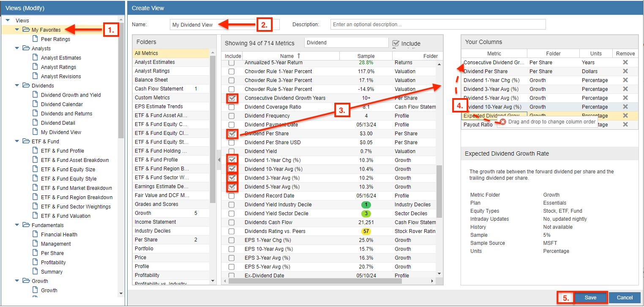Screen dimensions: 644x307
Task: Sort by the Sample column header
Action: click(x=366, y=56)
